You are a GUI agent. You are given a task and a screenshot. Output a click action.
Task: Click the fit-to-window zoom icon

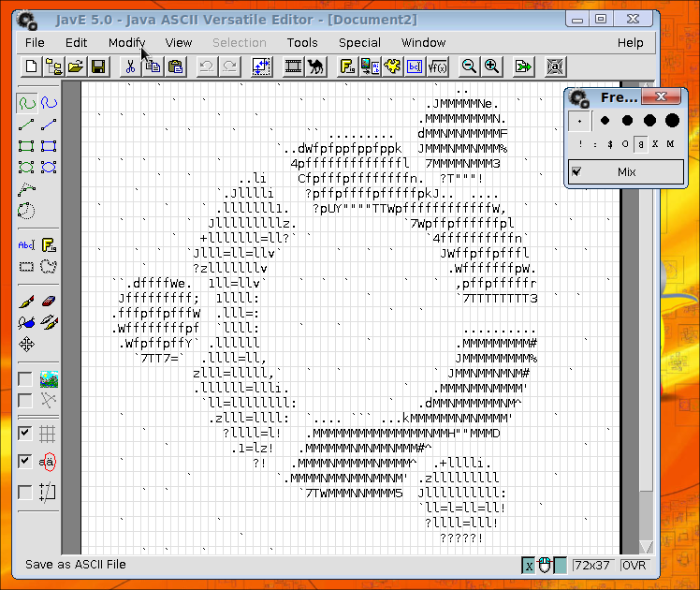555,67
